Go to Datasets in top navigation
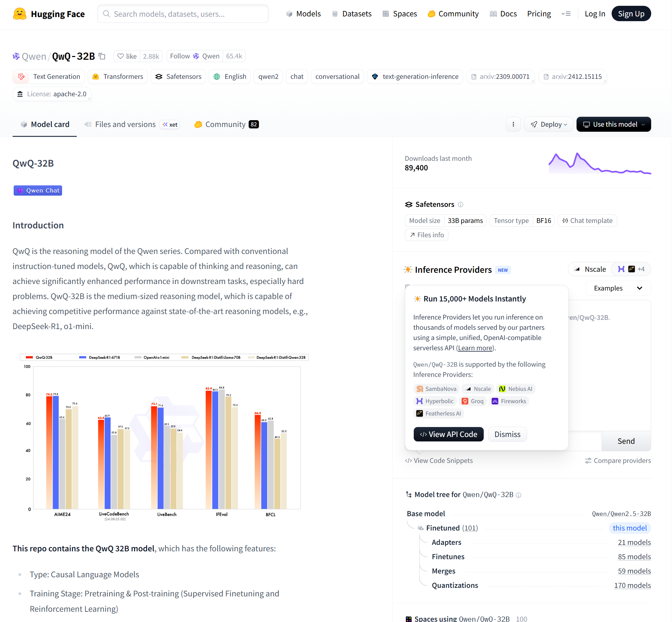 click(x=352, y=14)
